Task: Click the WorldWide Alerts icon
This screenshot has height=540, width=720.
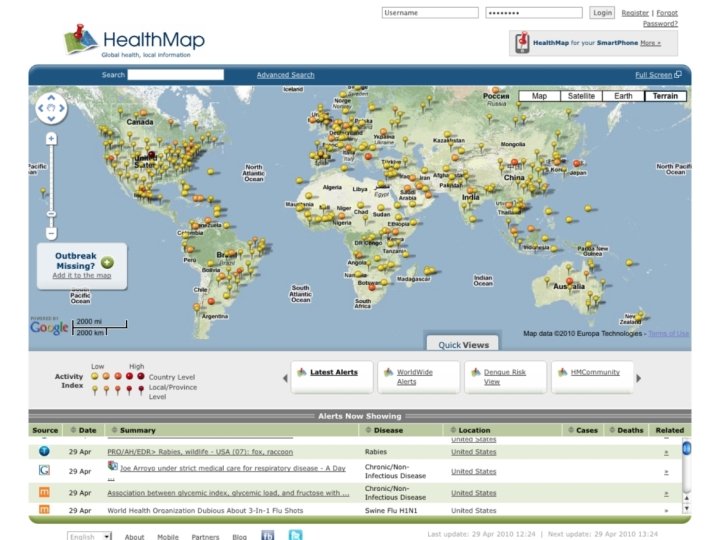Action: (x=388, y=372)
